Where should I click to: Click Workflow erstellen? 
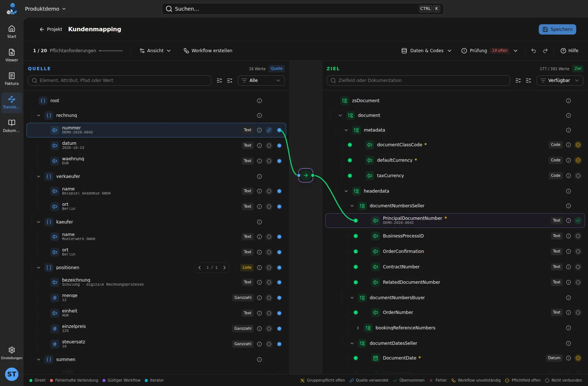tap(208, 51)
